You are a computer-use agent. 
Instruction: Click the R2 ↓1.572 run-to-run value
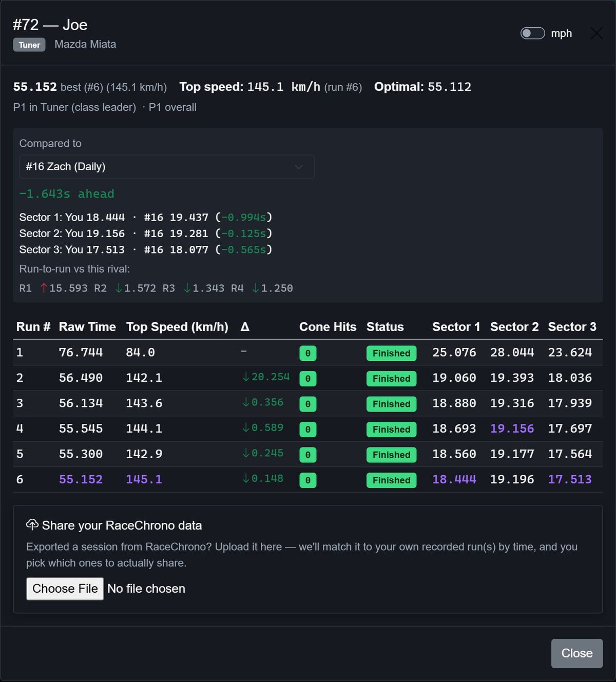pyautogui.click(x=125, y=288)
